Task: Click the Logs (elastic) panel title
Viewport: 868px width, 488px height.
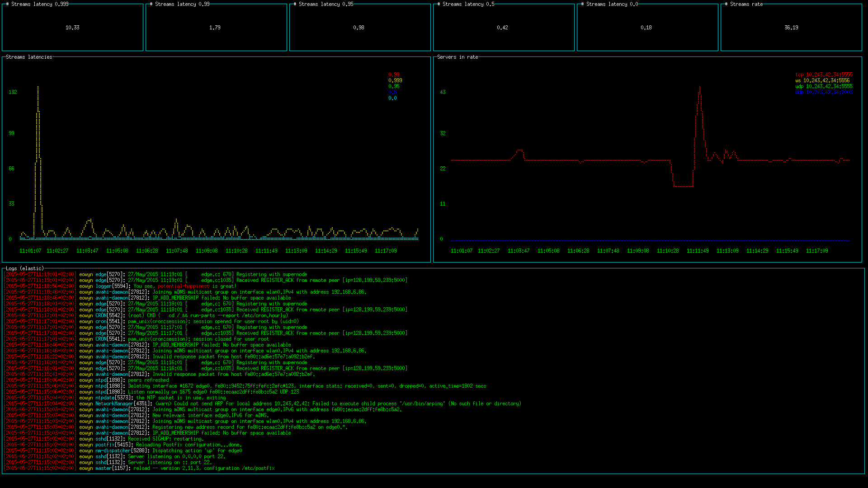Action: pos(25,268)
